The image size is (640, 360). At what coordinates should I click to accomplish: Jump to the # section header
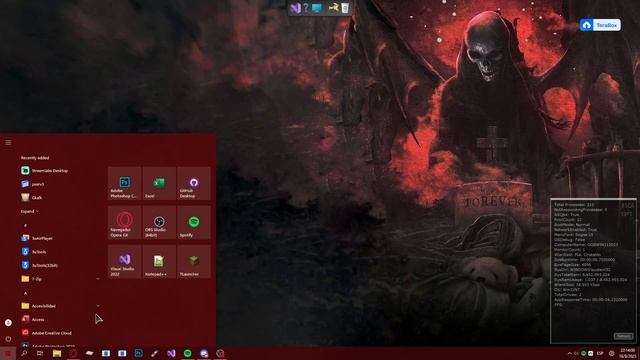(25, 225)
